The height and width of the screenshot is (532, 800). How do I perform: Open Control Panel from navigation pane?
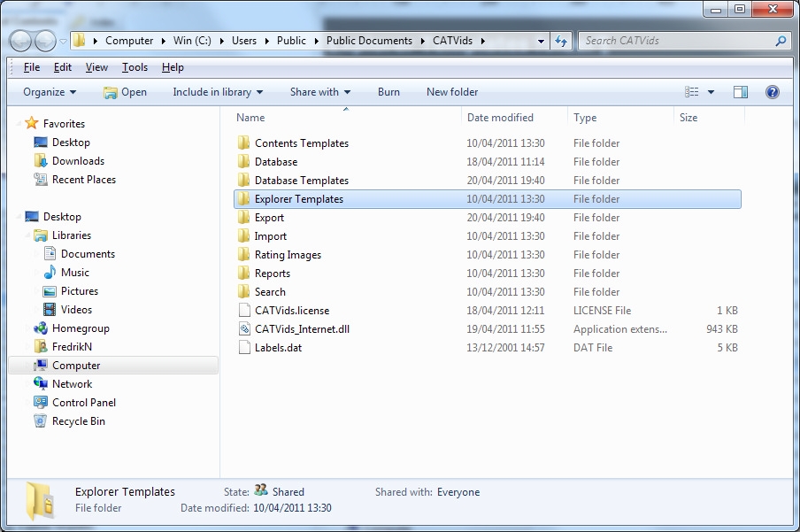point(83,403)
